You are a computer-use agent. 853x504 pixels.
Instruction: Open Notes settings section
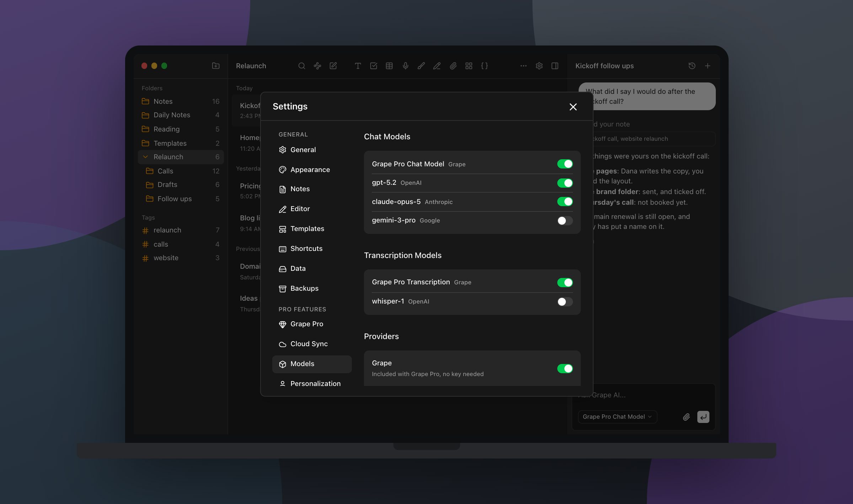tap(312, 189)
